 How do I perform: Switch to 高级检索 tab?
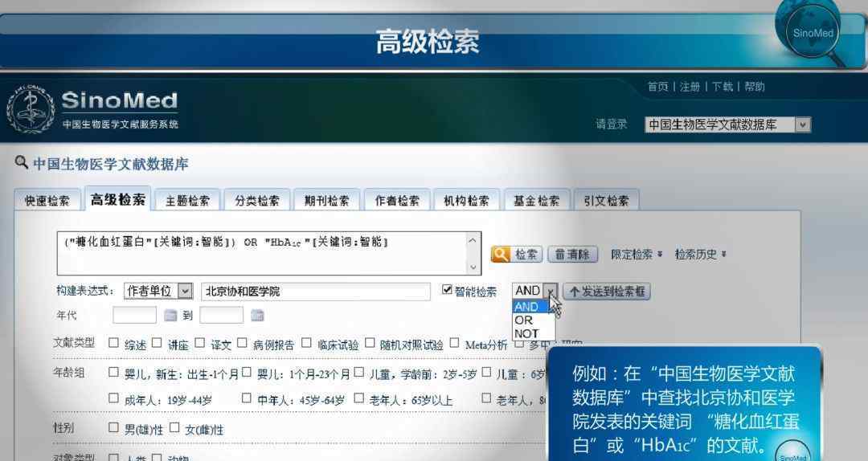click(118, 198)
